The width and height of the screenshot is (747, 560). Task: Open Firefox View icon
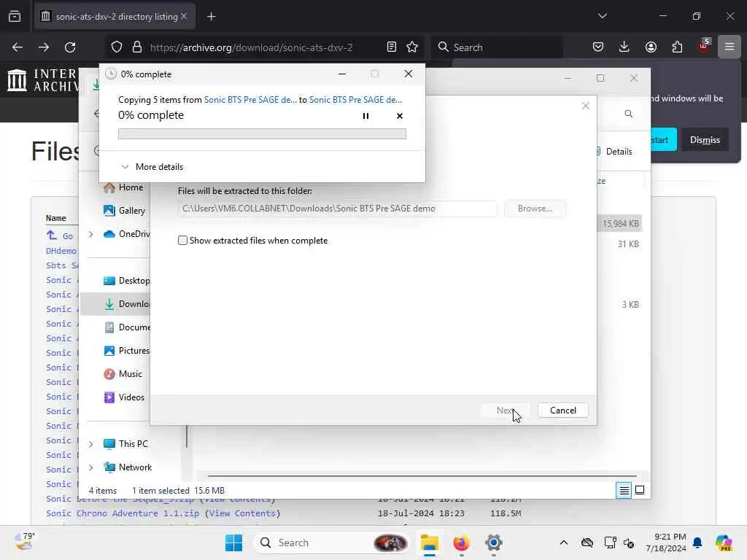click(x=15, y=17)
